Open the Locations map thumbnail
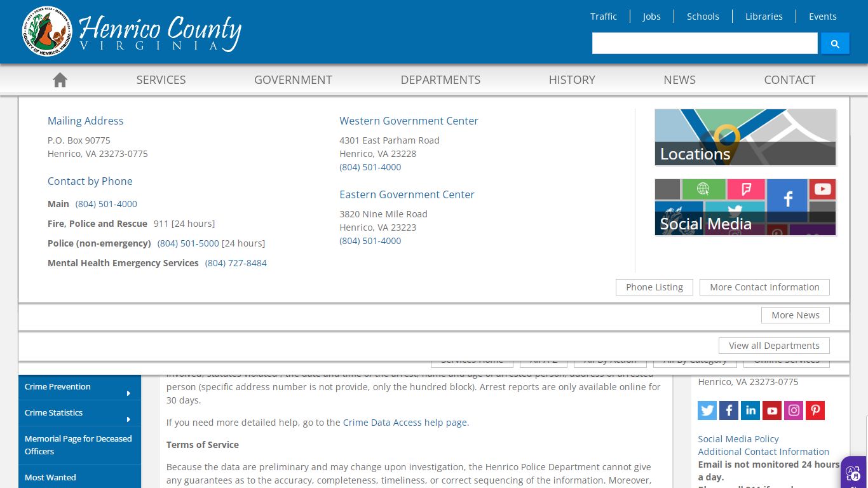Screen dimensions: 868x488 [x=745, y=137]
